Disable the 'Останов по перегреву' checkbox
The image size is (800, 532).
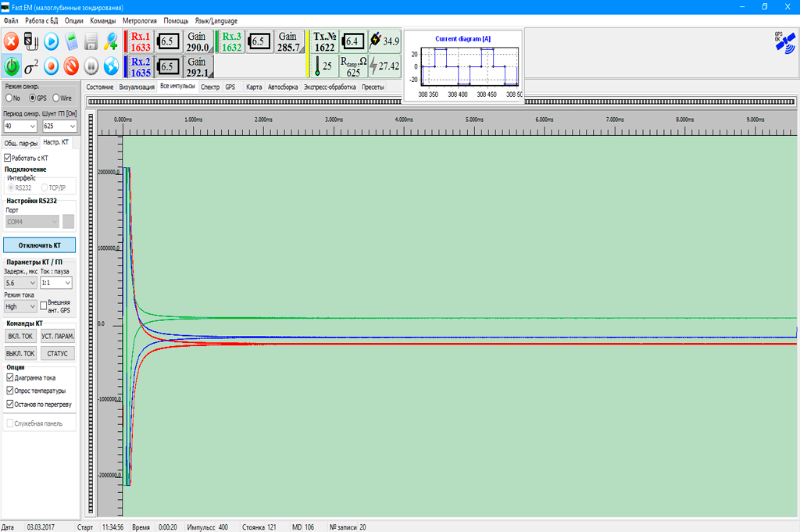point(9,405)
